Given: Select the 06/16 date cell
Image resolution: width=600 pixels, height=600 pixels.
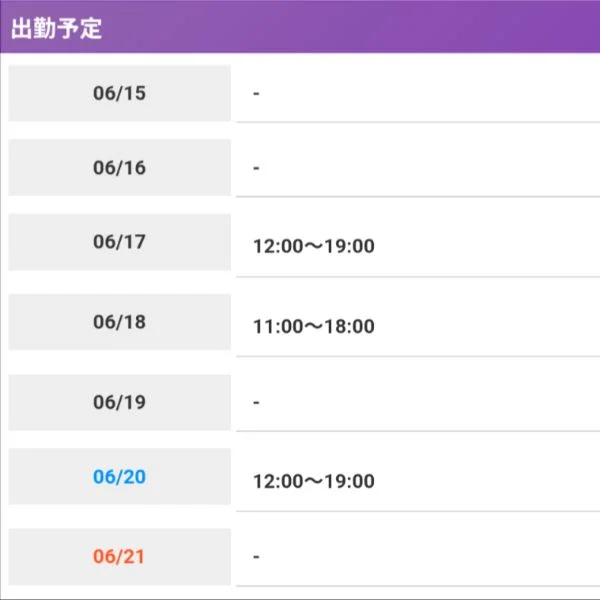Looking at the screenshot, I should (119, 167).
